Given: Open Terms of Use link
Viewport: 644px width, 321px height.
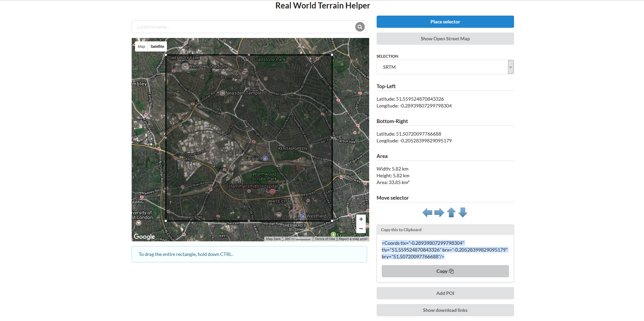Looking at the screenshot, I should [325, 239].
